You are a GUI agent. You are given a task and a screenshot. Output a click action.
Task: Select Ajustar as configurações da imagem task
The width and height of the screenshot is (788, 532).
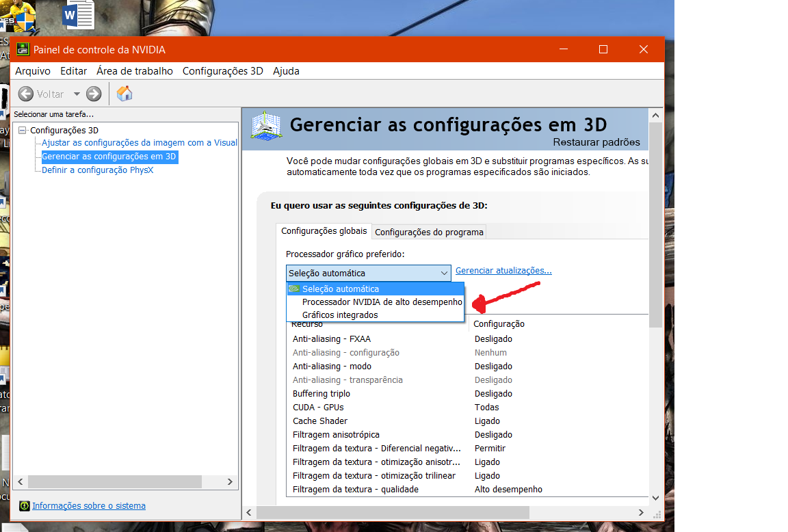click(140, 143)
